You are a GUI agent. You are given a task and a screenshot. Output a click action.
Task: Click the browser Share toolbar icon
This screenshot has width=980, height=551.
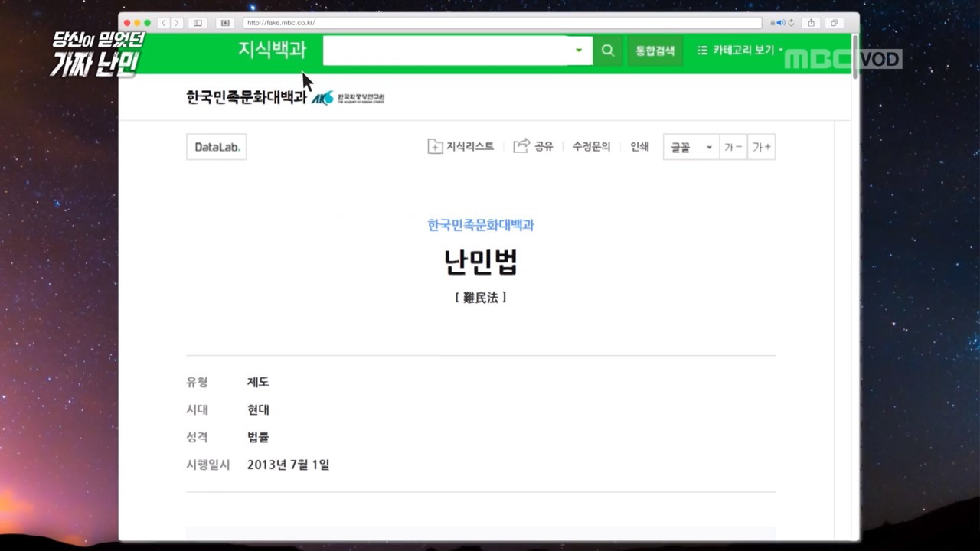coord(812,23)
